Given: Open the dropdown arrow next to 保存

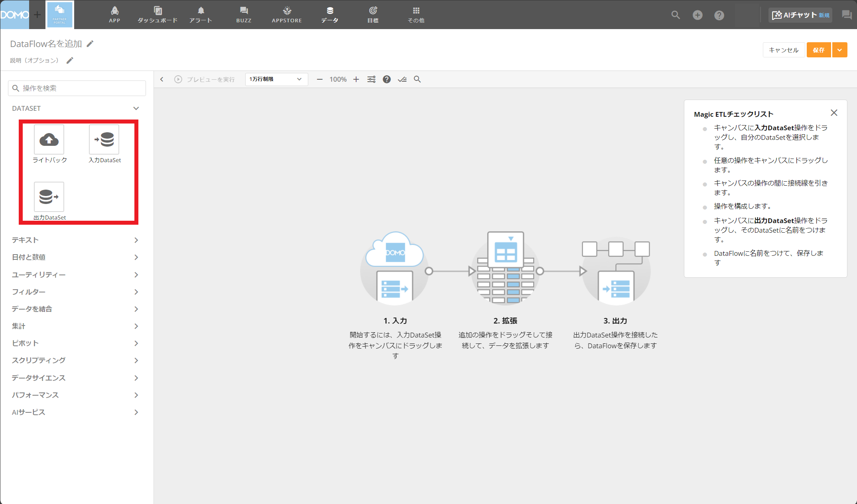Looking at the screenshot, I should tap(839, 50).
